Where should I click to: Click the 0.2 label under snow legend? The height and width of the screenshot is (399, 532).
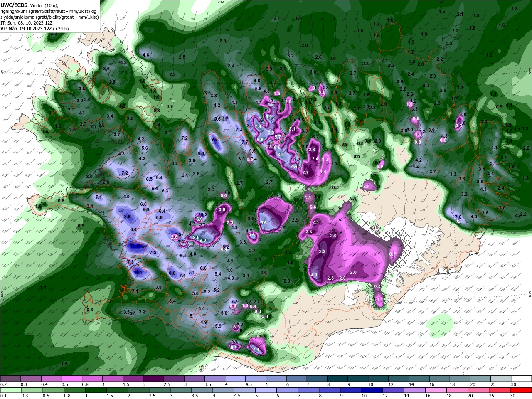point(3,384)
